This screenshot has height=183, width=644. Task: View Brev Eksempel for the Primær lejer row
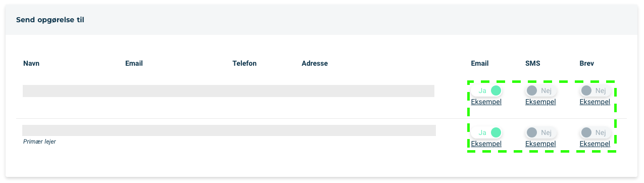pos(595,144)
